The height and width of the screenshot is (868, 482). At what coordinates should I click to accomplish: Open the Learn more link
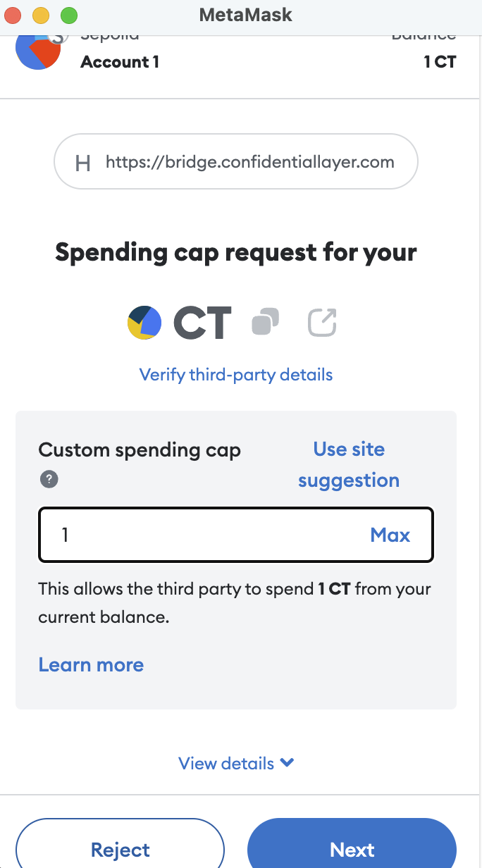[91, 665]
